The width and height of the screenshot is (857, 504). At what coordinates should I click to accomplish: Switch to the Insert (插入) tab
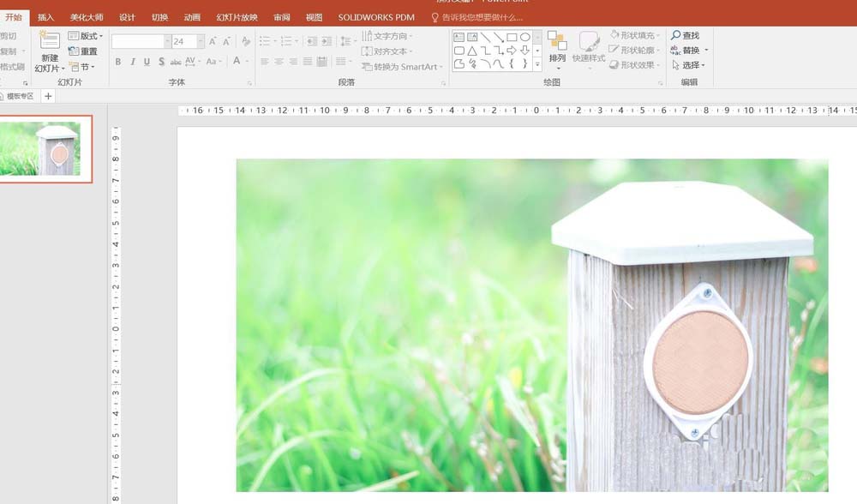click(46, 17)
